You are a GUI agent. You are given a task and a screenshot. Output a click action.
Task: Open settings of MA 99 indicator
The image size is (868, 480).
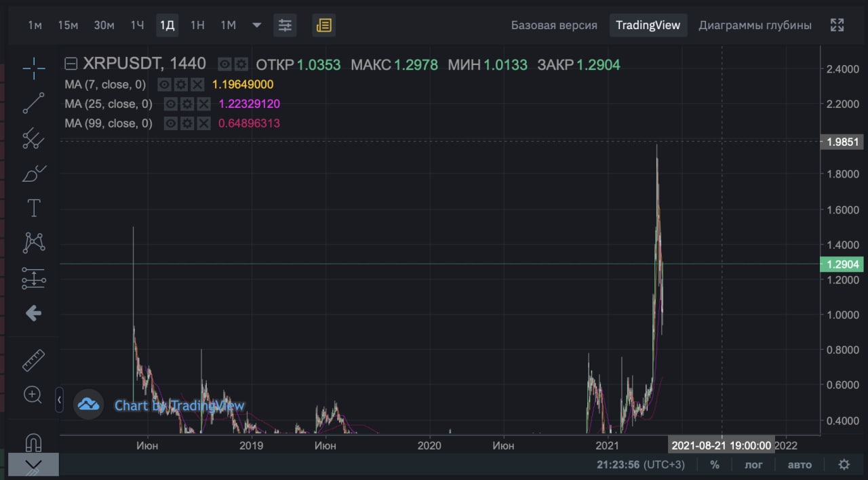pos(186,123)
